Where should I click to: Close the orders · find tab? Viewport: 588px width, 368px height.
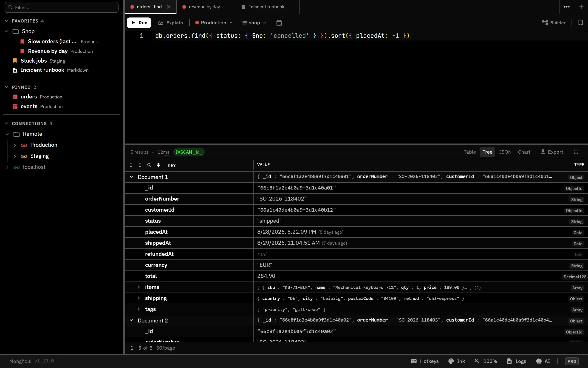169,7
